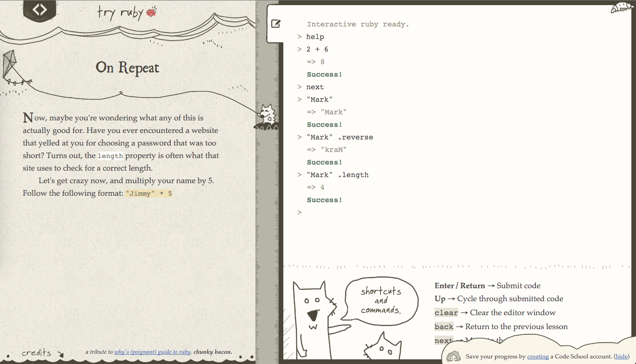Click the Success! message under "=> 4"
This screenshot has height=364, width=636.
pyautogui.click(x=325, y=200)
